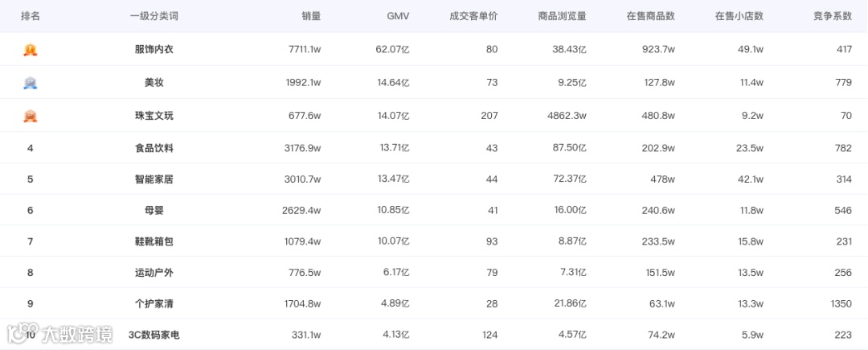
Task: Select the 运动户外 category
Action: (154, 273)
